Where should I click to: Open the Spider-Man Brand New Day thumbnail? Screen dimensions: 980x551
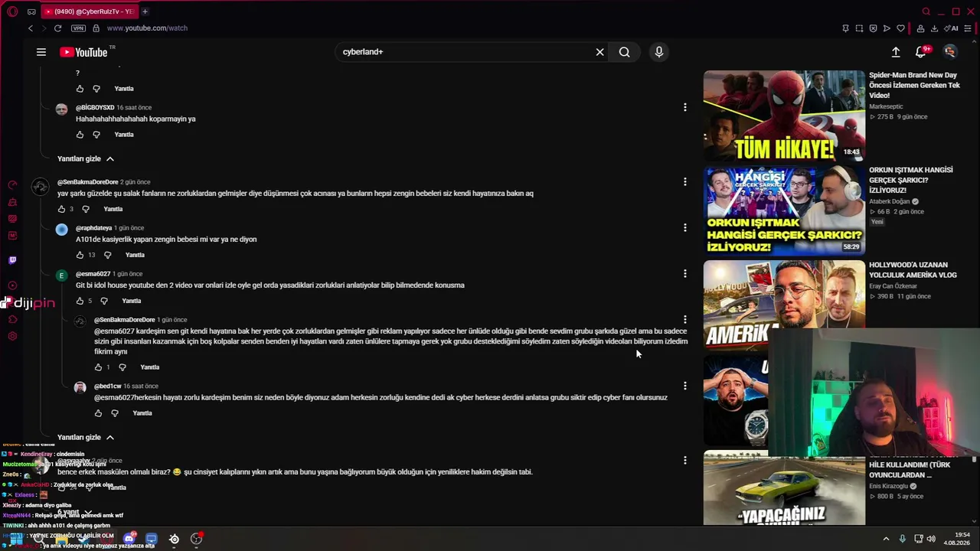[784, 116]
